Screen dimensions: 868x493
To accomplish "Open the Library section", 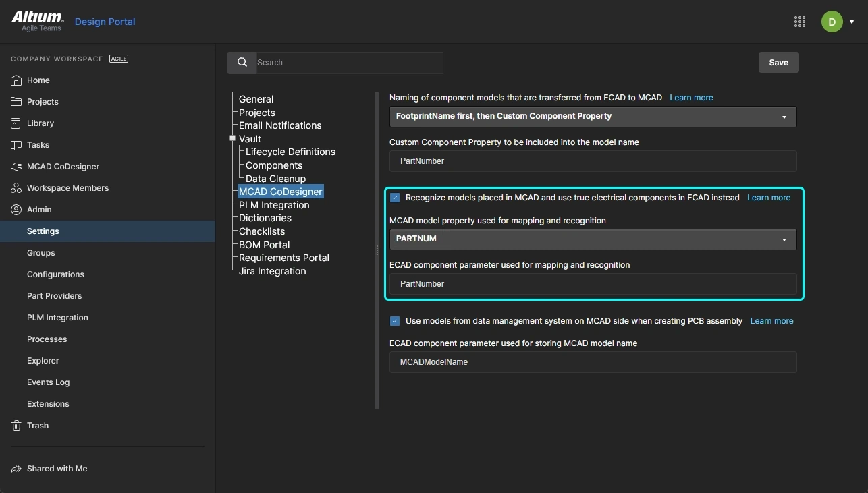I will [x=40, y=123].
